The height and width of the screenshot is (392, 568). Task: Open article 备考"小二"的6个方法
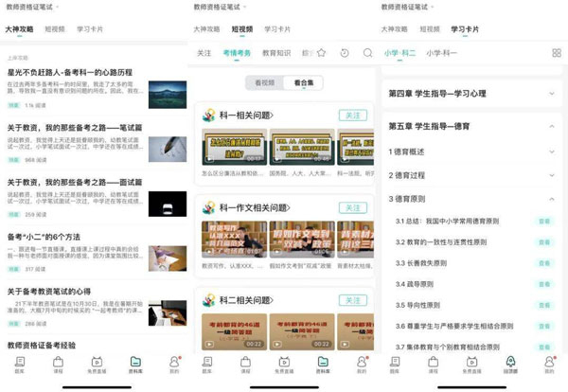(44, 237)
